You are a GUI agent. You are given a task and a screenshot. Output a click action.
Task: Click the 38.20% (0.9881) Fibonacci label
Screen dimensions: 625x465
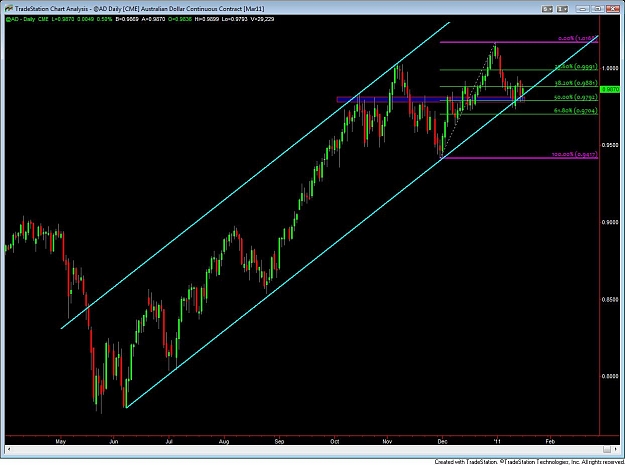576,83
